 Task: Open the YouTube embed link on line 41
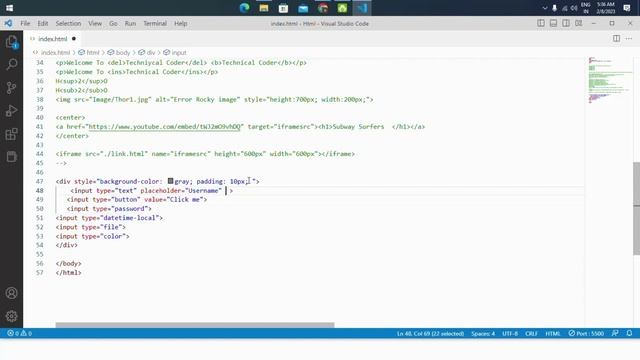[164, 127]
